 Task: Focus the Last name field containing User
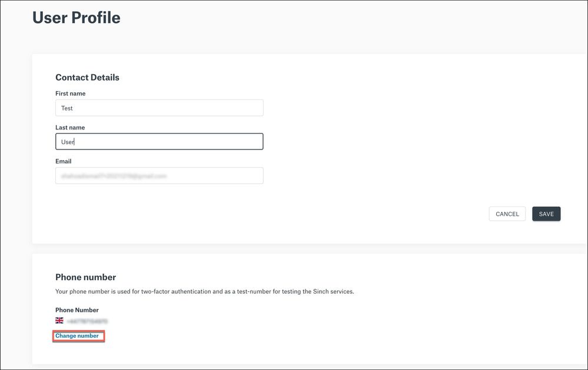(160, 142)
